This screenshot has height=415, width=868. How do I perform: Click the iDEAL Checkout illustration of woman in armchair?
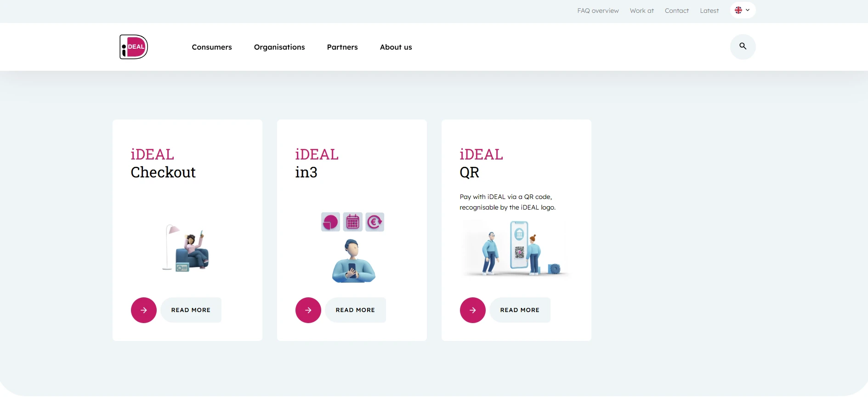coord(186,248)
